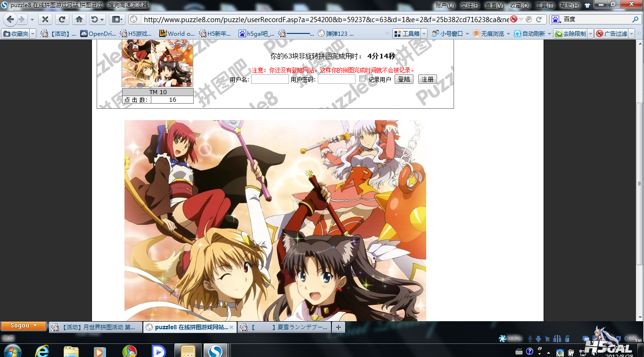
Task: Click the red blocked icon in address bar
Action: pos(514,19)
